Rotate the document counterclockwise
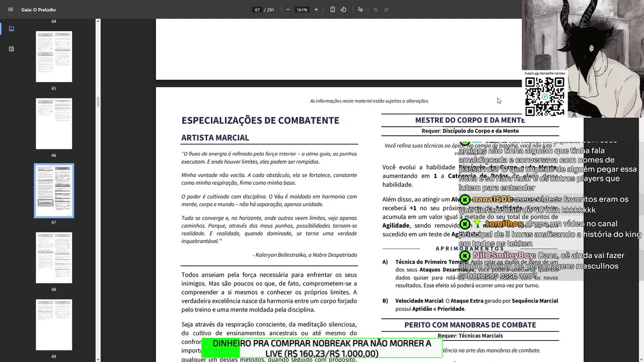This screenshot has height=362, width=644. 344,10
